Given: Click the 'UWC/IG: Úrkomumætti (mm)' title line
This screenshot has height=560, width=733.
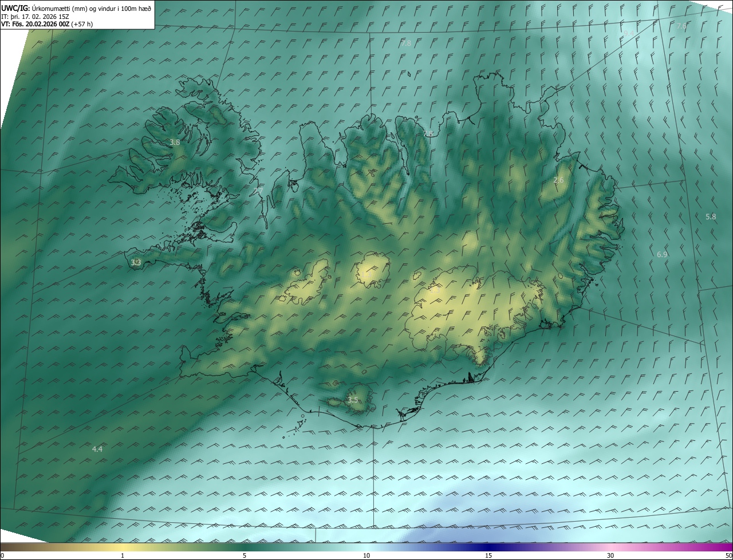Looking at the screenshot, I should (76, 8).
